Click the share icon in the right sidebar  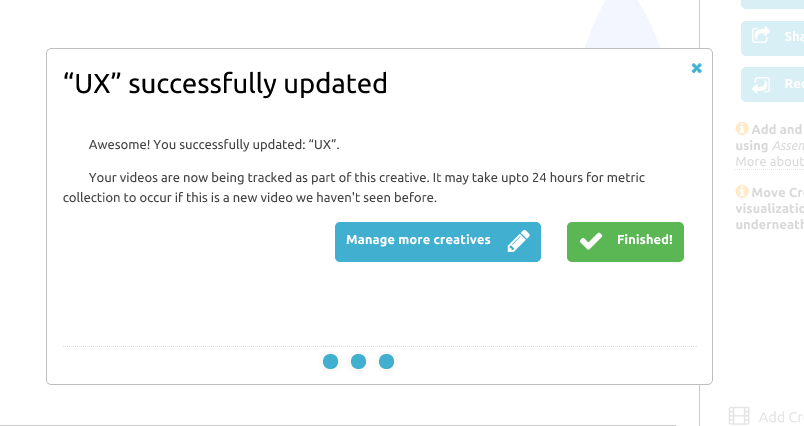point(761,37)
